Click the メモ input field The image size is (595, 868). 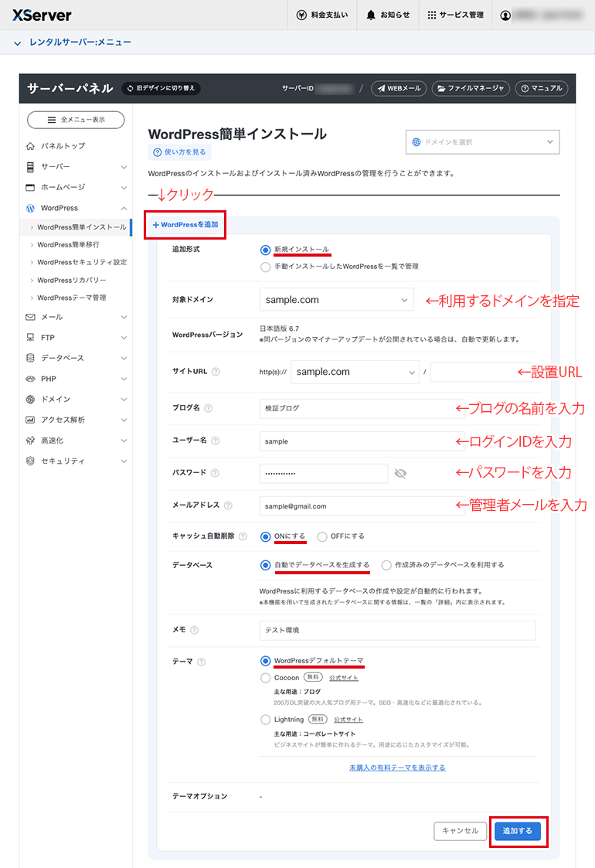397,630
